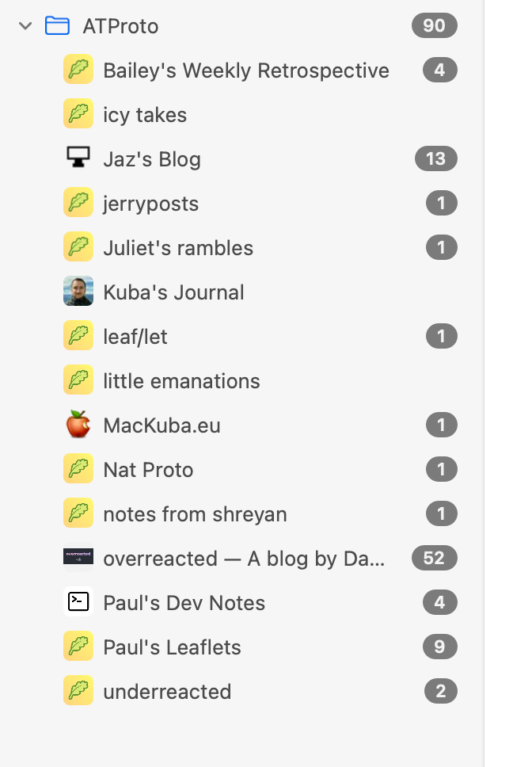Open the little emanations feed

click(x=181, y=381)
